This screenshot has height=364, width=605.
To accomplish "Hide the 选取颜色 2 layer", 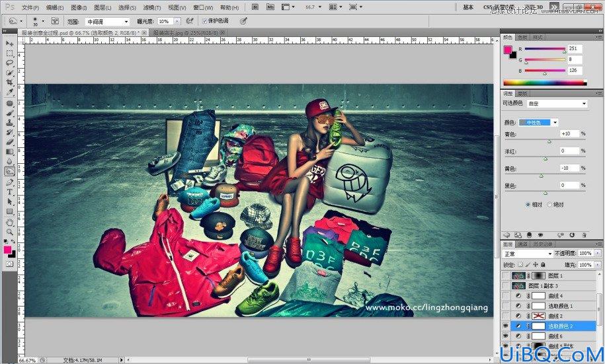I will coord(505,326).
